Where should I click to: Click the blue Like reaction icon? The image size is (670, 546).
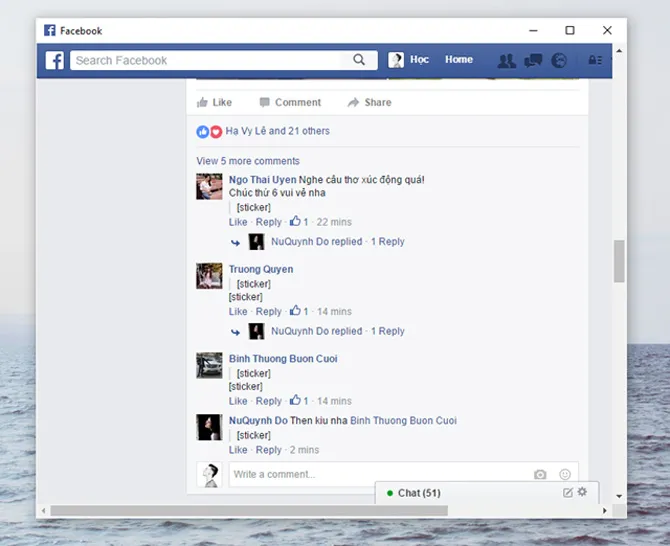coord(203,132)
